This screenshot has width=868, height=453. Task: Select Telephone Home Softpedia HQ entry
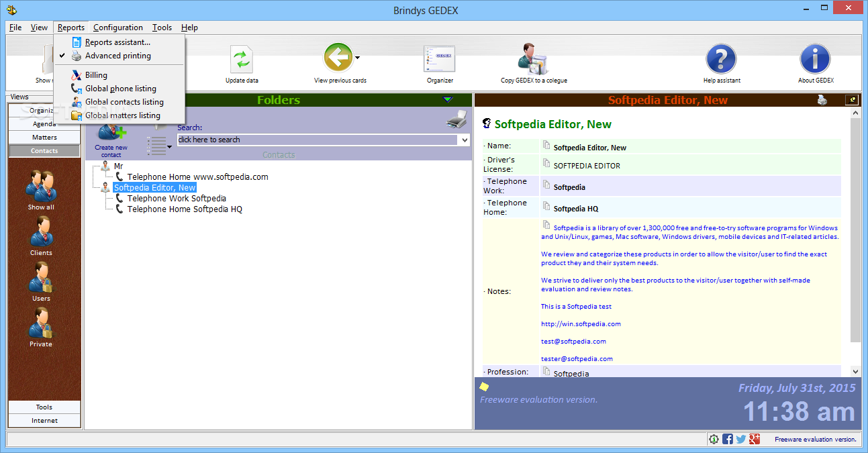pos(185,209)
